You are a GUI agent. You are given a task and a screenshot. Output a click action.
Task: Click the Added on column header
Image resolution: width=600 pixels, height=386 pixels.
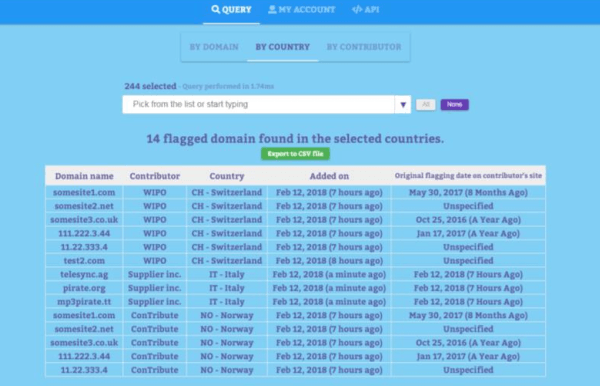[x=329, y=176]
